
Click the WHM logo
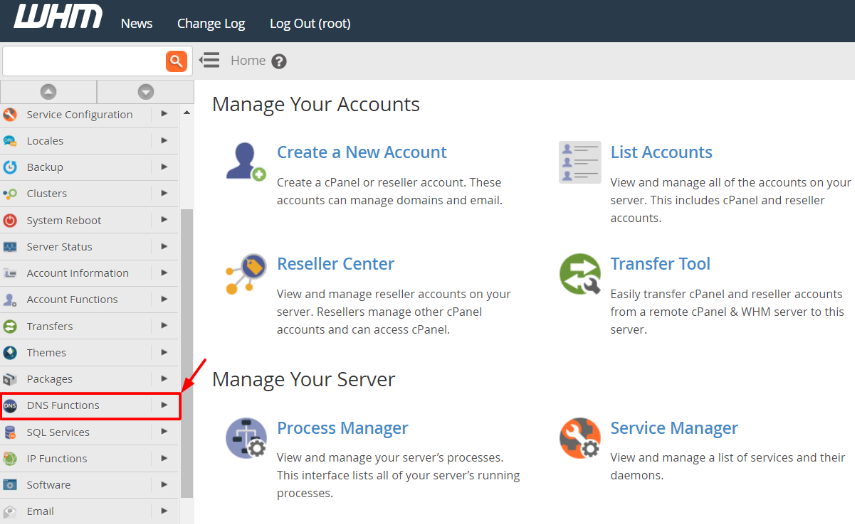[x=58, y=16]
